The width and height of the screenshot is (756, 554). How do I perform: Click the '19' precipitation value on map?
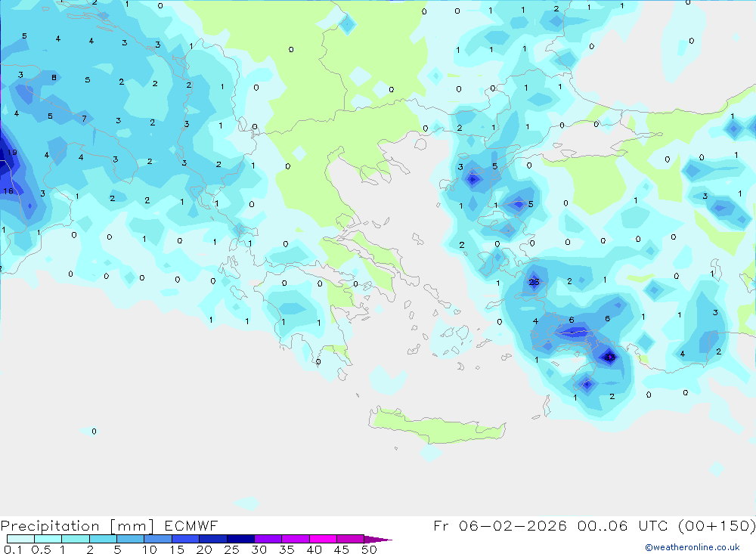click(12, 153)
